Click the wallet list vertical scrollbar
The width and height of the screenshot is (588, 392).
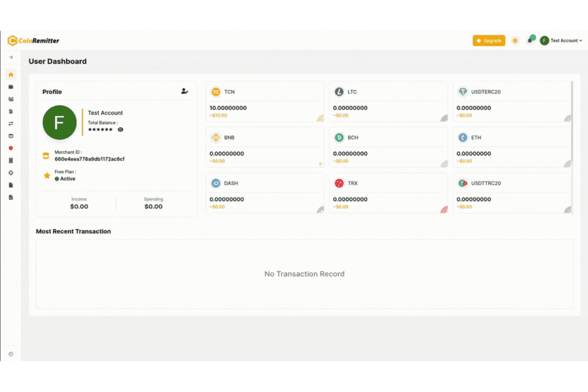572,121
